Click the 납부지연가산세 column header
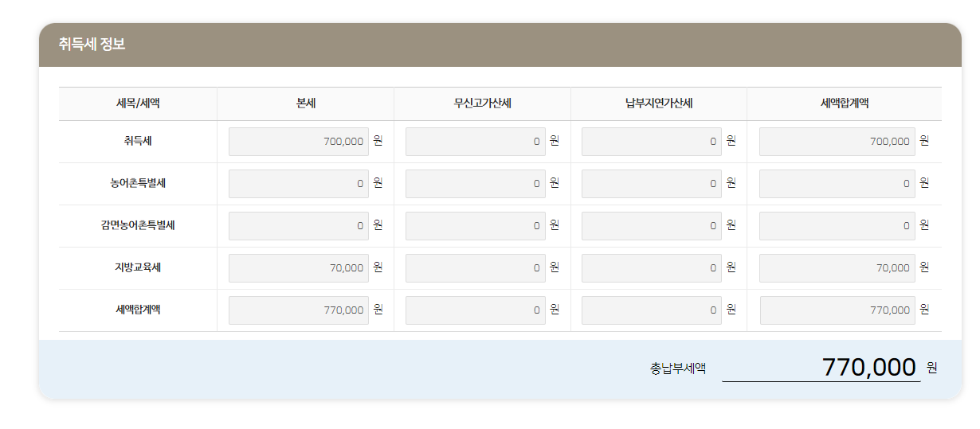Image resolution: width=980 pixels, height=429 pixels. (x=659, y=103)
